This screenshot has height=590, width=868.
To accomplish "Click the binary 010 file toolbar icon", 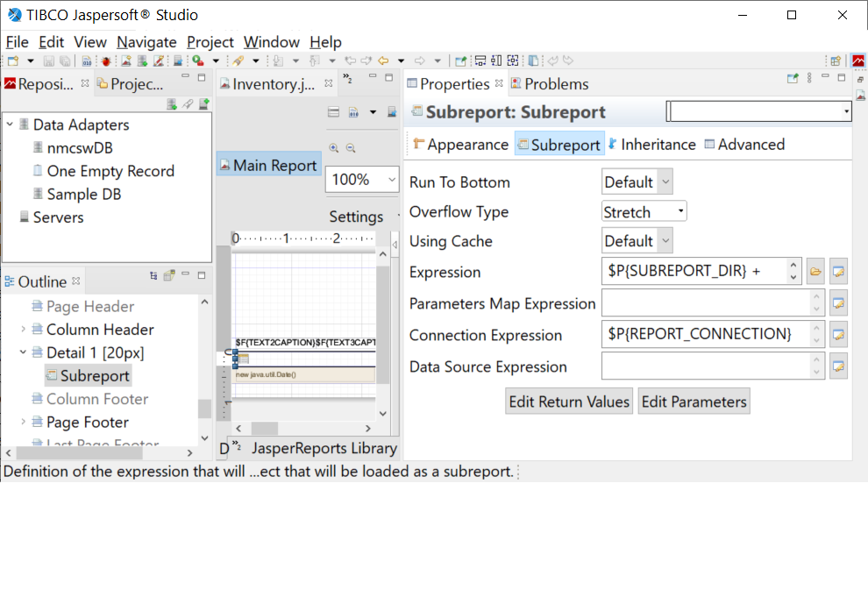I will (x=86, y=60).
